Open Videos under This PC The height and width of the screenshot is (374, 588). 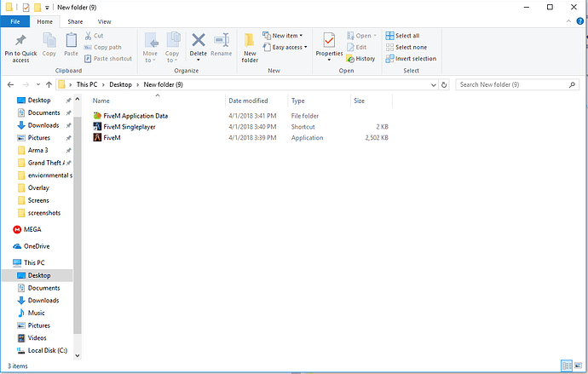tap(37, 338)
